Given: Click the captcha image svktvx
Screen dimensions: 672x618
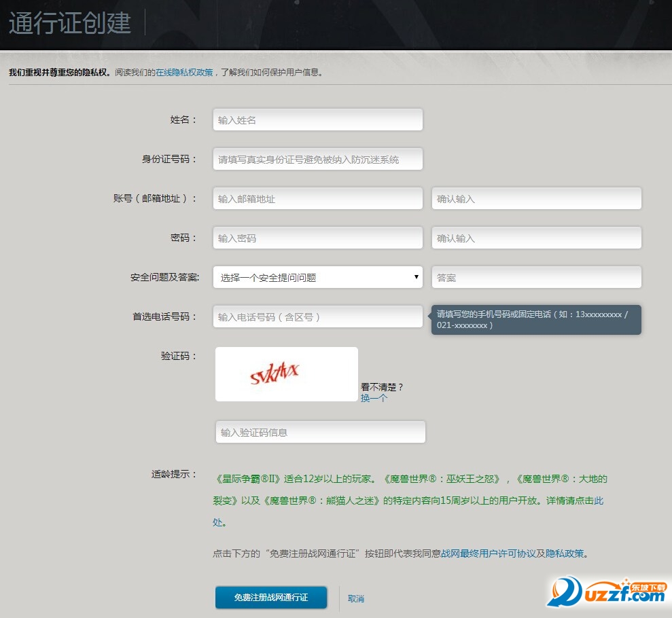Looking at the screenshot, I should [286, 374].
